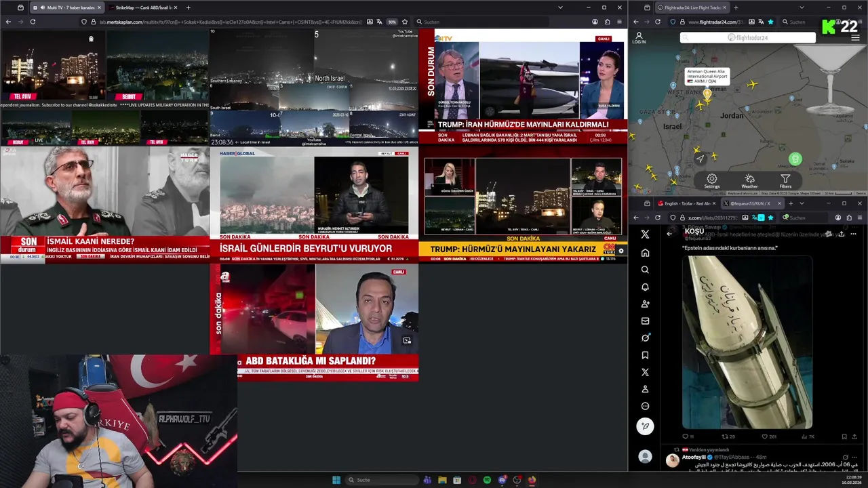Open extensions icon in X window toolbar

(849, 218)
